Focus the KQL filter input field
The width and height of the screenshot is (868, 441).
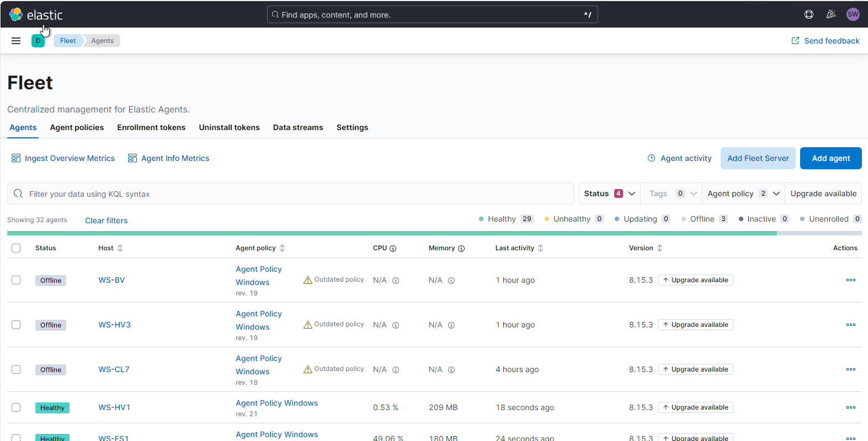(291, 193)
